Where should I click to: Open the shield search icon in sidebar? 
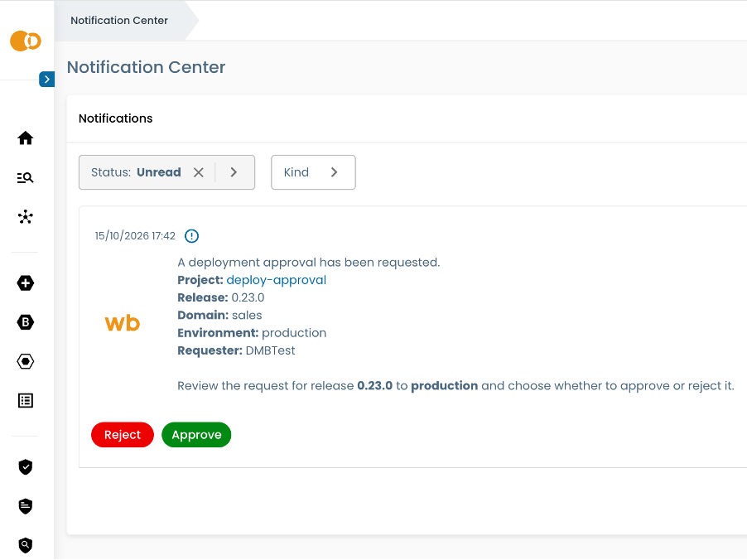point(25,545)
